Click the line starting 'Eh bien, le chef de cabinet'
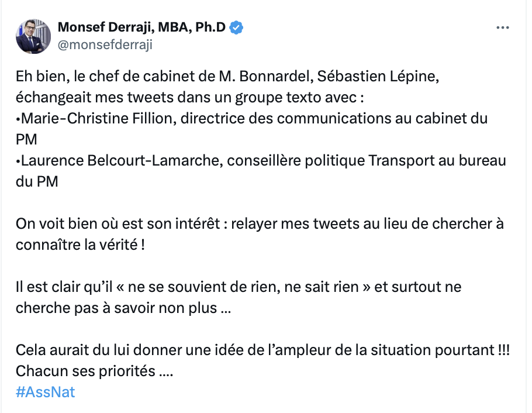The height and width of the screenshot is (413, 532). 227,77
